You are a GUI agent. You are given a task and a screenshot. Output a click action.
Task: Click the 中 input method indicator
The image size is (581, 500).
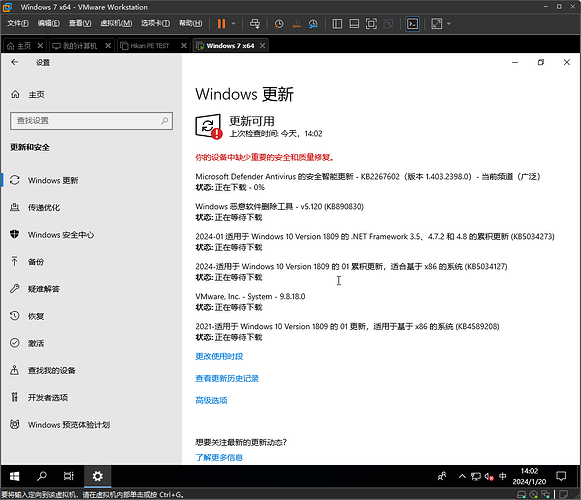[x=502, y=476]
